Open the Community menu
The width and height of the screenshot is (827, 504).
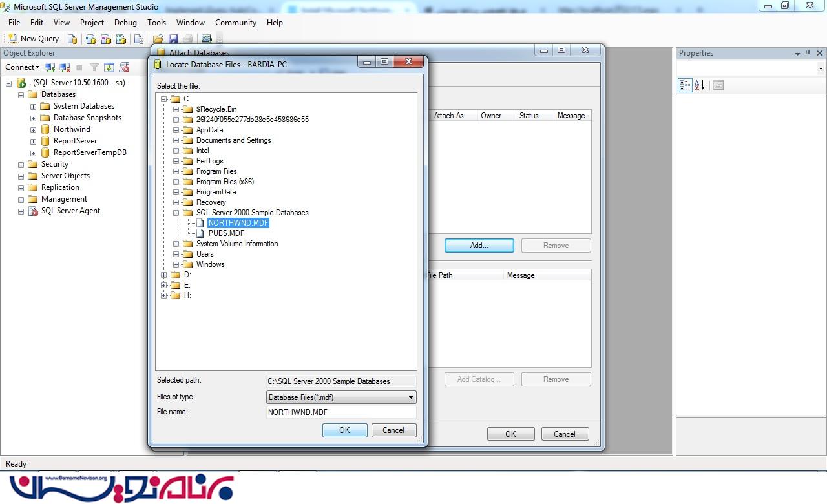pos(236,22)
